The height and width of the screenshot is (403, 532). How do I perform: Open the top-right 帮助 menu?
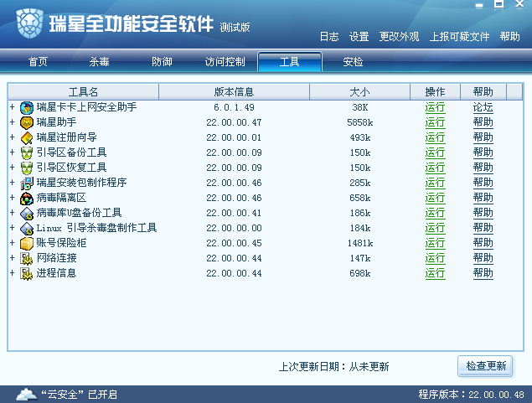click(509, 37)
